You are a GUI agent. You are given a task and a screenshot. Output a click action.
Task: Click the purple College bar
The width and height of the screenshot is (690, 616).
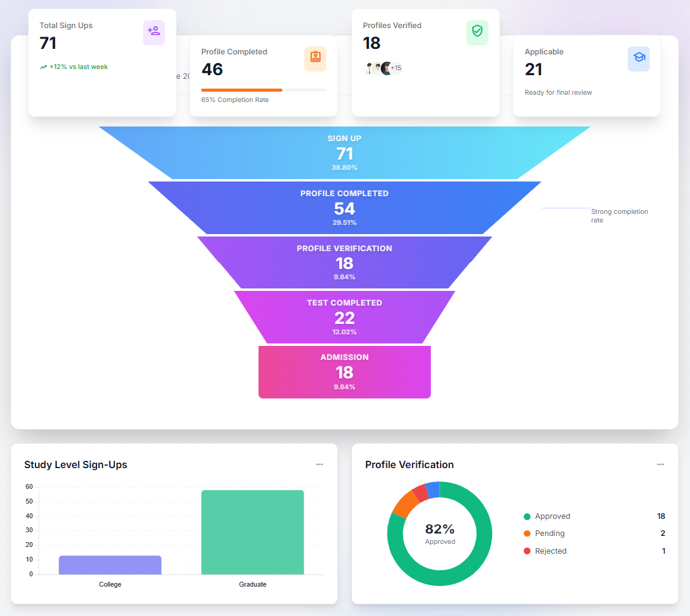pyautogui.click(x=110, y=565)
